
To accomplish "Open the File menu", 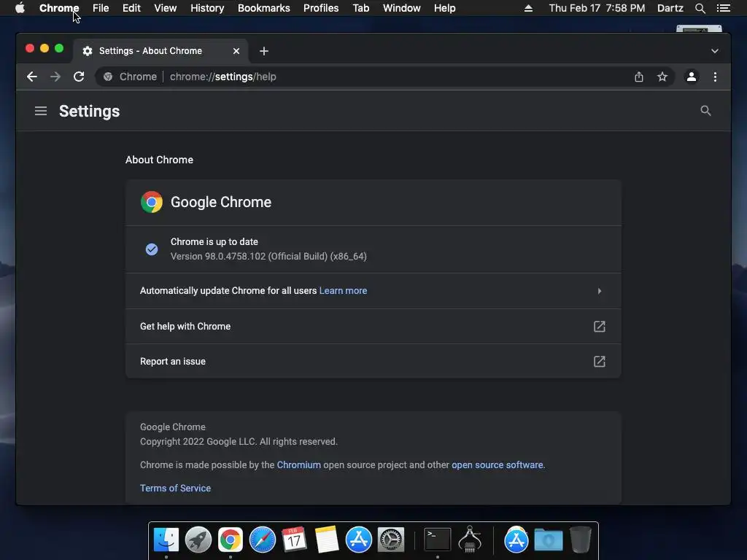I will (x=101, y=8).
